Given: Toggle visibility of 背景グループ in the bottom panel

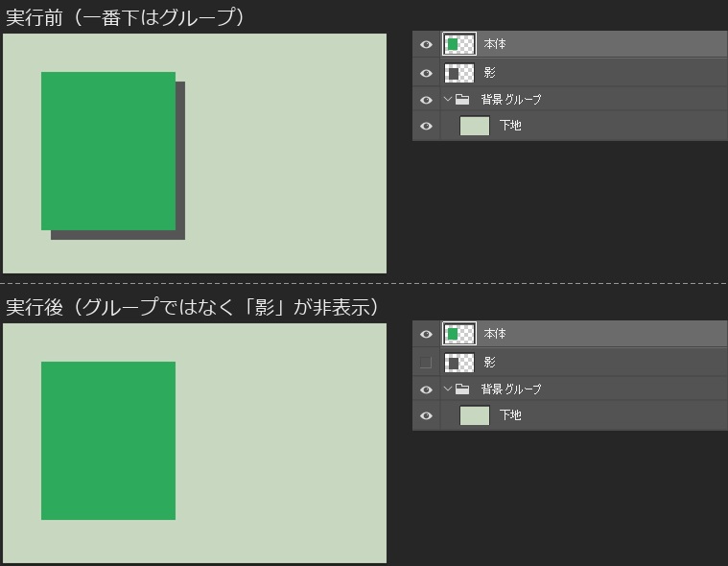Looking at the screenshot, I should pos(426,389).
